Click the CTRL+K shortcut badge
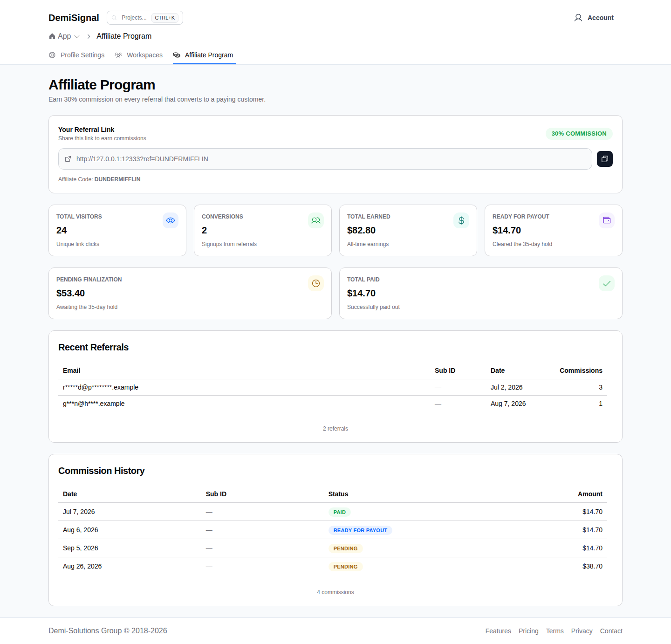The image size is (671, 644). [165, 18]
